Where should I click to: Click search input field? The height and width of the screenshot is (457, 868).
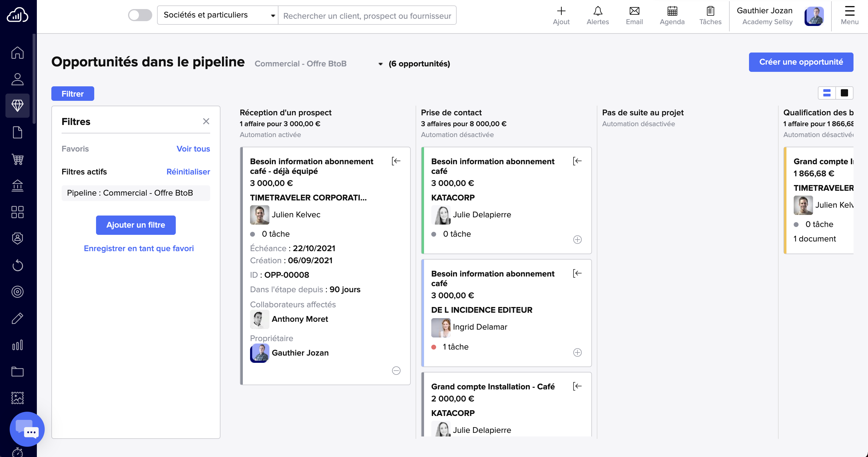(368, 15)
